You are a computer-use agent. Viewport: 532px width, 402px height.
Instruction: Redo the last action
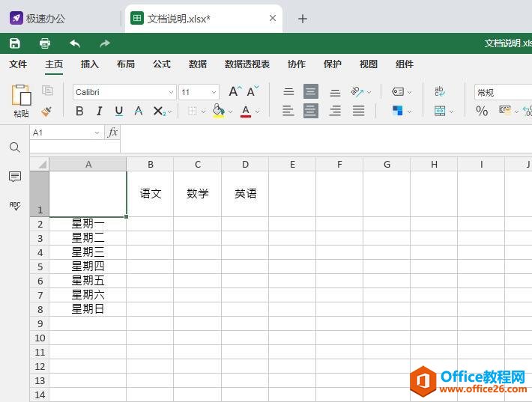pos(105,43)
